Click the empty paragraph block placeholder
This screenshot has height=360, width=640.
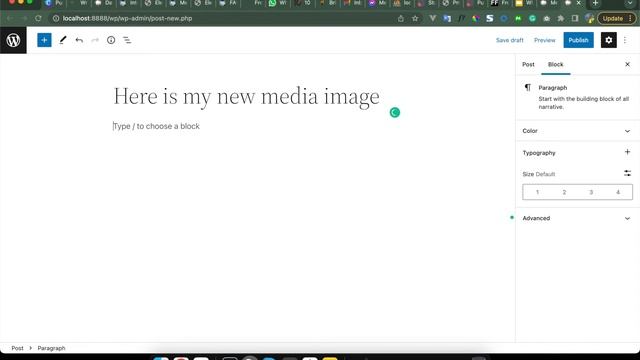(156, 126)
